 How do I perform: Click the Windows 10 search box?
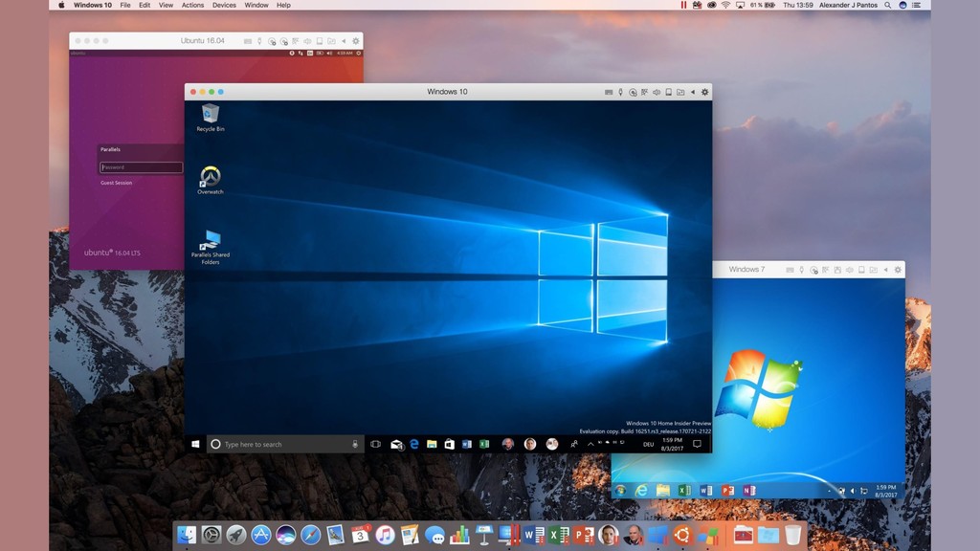pos(285,444)
